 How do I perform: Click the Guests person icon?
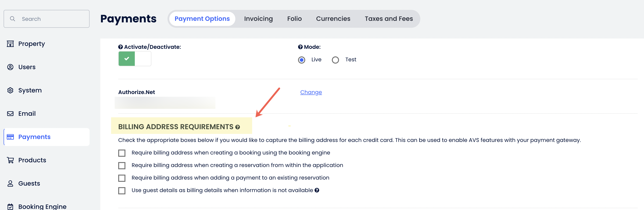click(10, 183)
